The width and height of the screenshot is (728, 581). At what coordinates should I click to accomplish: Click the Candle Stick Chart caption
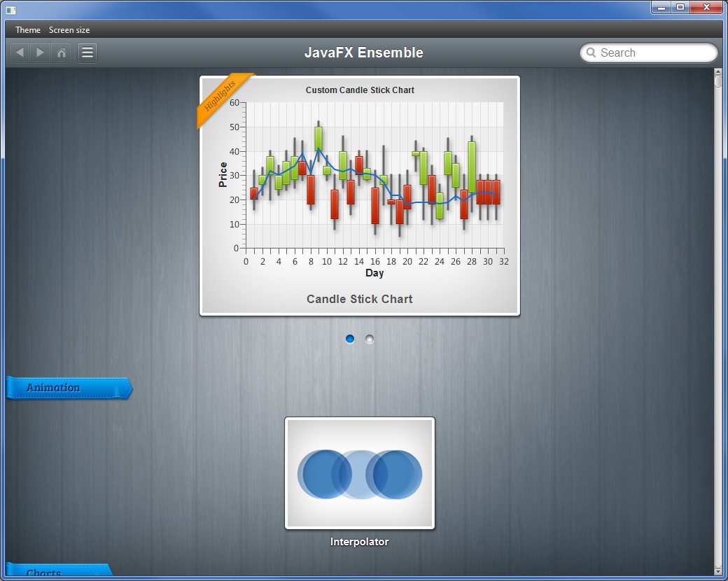[x=360, y=299]
